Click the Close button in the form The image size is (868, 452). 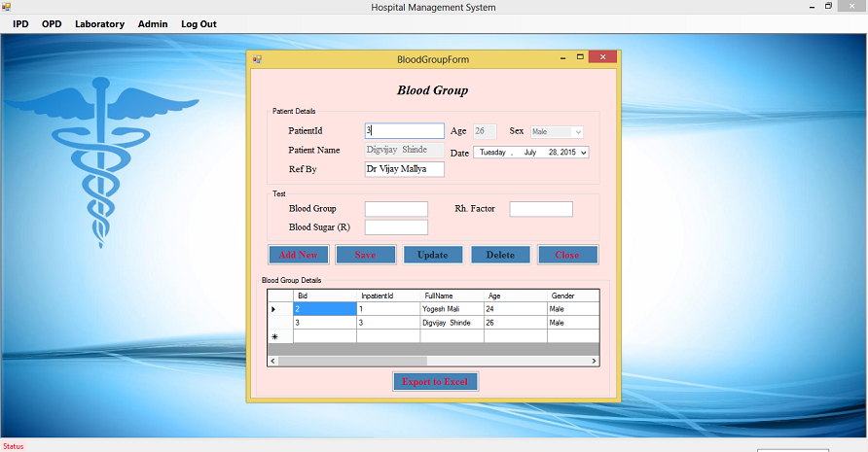coord(567,255)
